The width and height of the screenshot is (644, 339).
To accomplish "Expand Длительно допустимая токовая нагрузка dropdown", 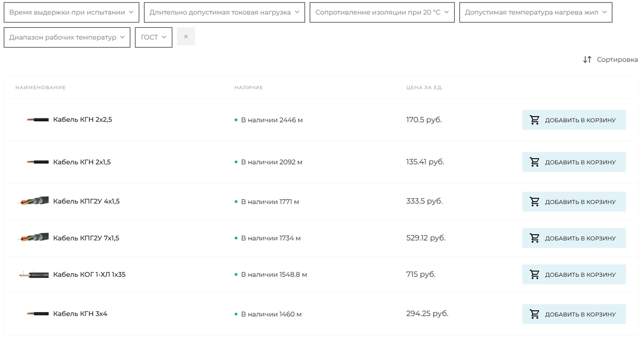I will 225,13.
